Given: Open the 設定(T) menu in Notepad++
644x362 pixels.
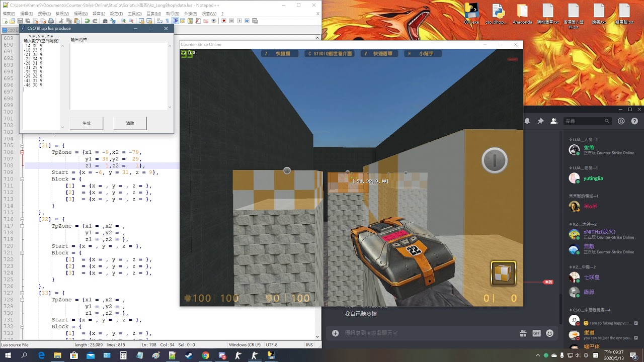Looking at the screenshot, I should [x=116, y=14].
